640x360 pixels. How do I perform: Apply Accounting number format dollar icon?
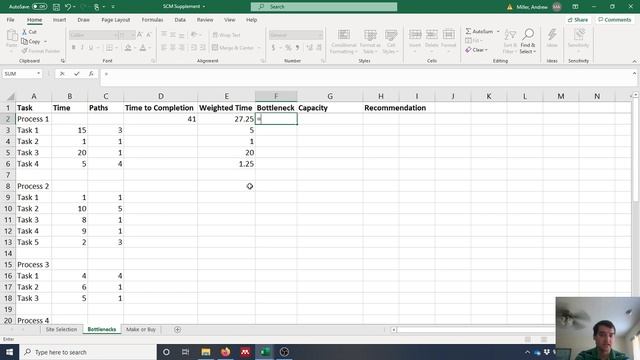[x=273, y=48]
